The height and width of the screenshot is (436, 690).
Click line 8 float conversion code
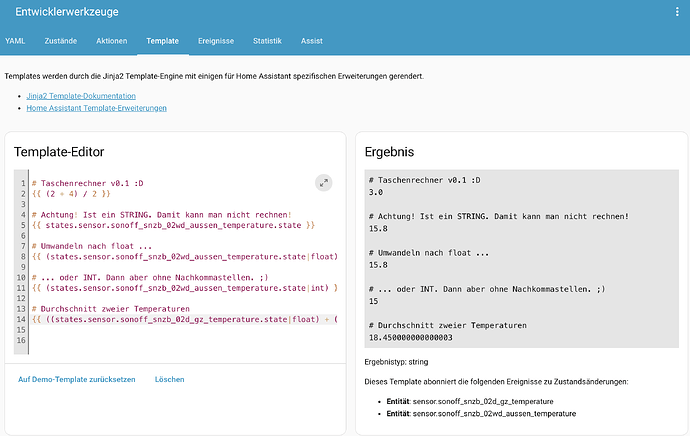point(185,256)
